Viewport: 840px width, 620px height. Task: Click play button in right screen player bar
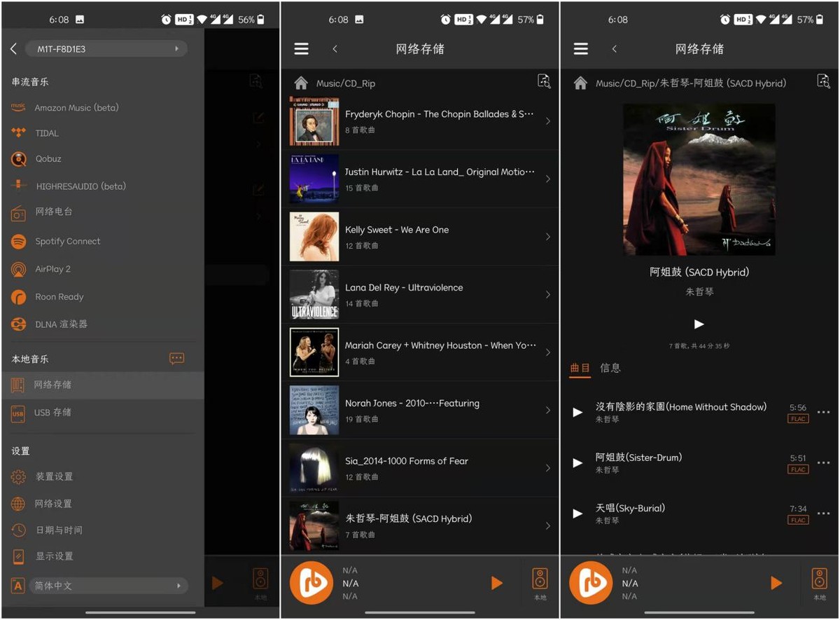click(x=776, y=583)
